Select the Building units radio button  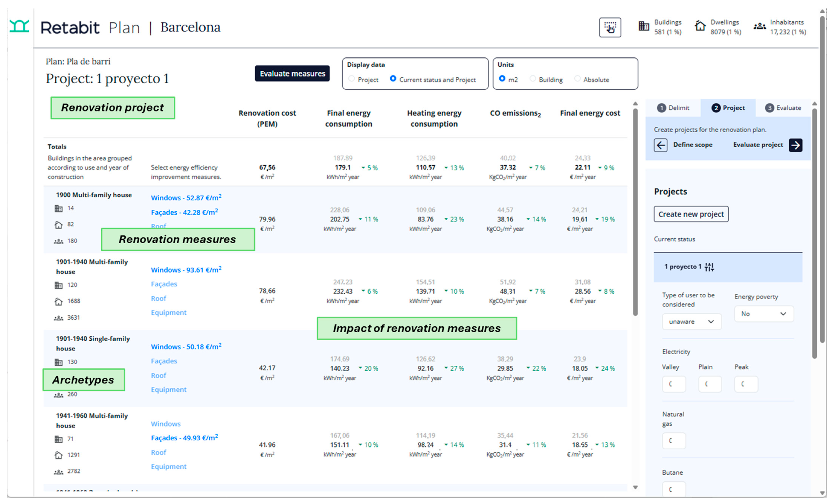point(533,79)
